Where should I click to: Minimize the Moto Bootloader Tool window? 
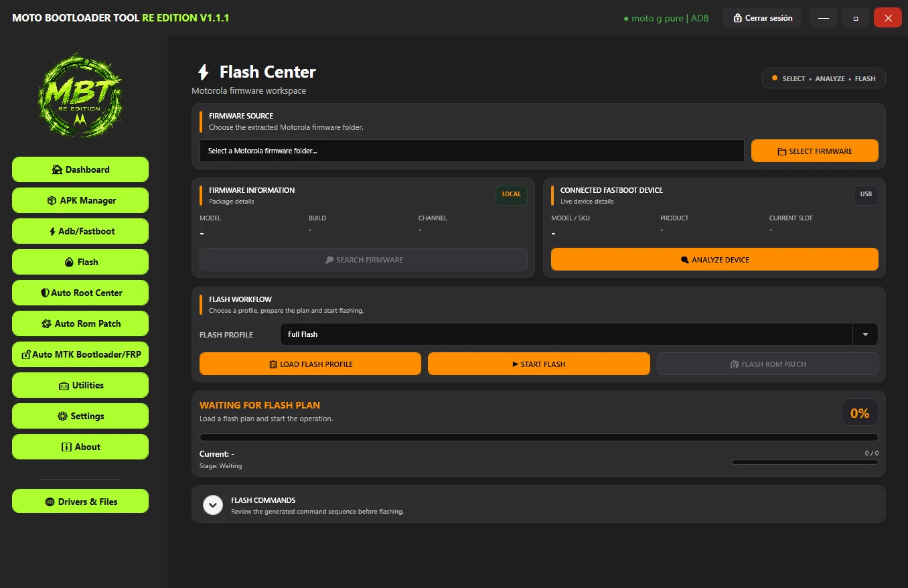click(824, 18)
